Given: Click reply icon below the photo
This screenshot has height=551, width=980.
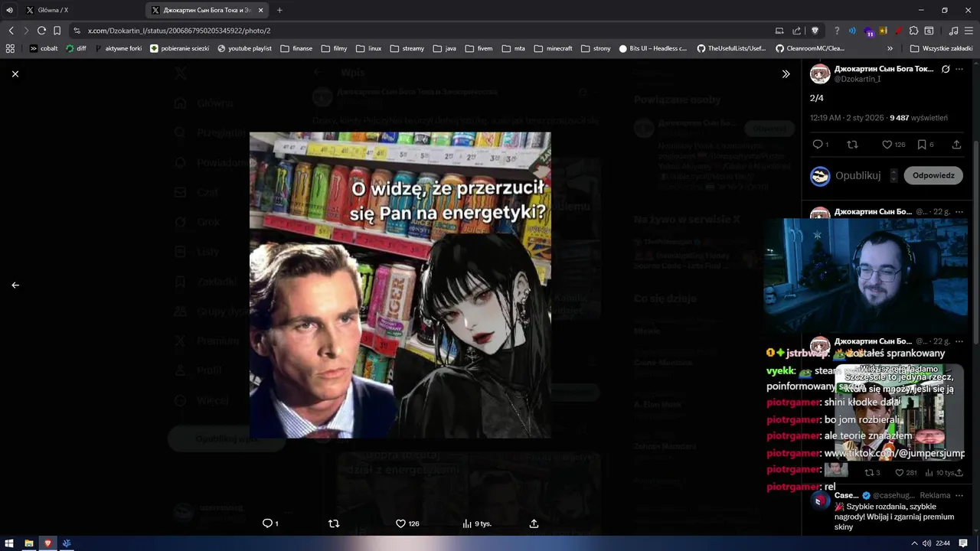Looking at the screenshot, I should tap(270, 523).
